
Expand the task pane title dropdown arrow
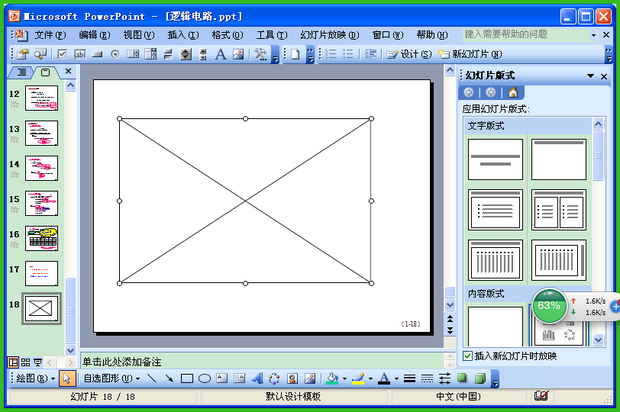[589, 75]
